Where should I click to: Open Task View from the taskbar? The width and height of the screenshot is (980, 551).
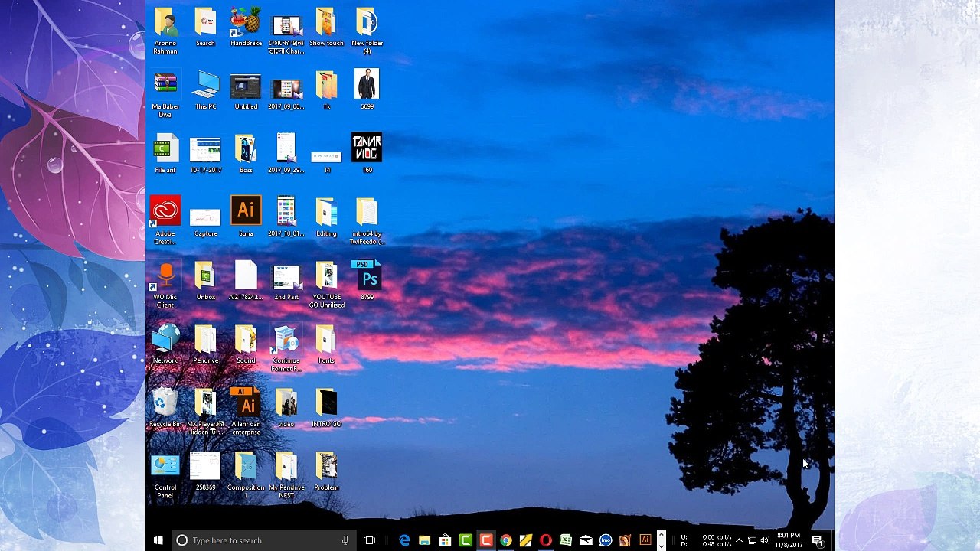(369, 540)
